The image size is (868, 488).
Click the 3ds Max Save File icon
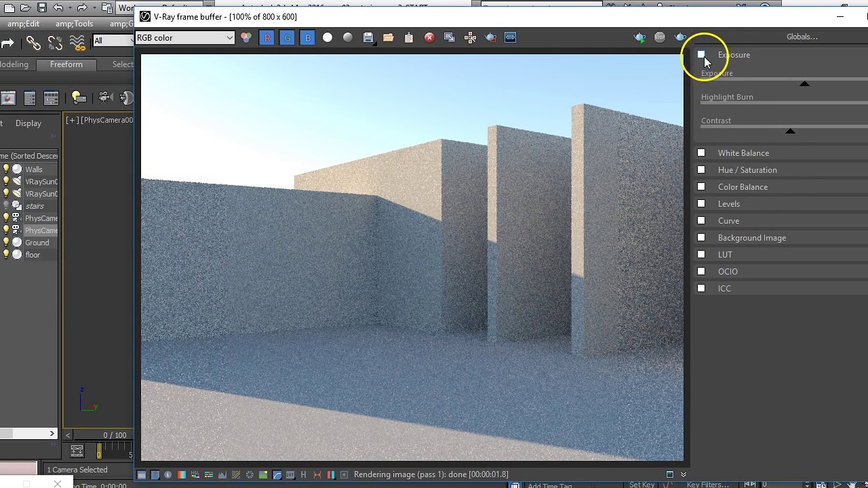(42, 8)
